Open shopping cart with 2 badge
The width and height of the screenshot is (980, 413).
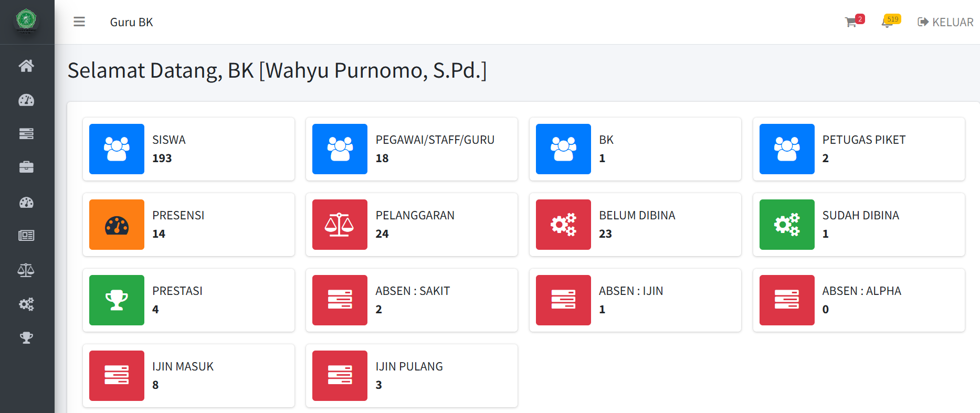click(x=854, y=21)
